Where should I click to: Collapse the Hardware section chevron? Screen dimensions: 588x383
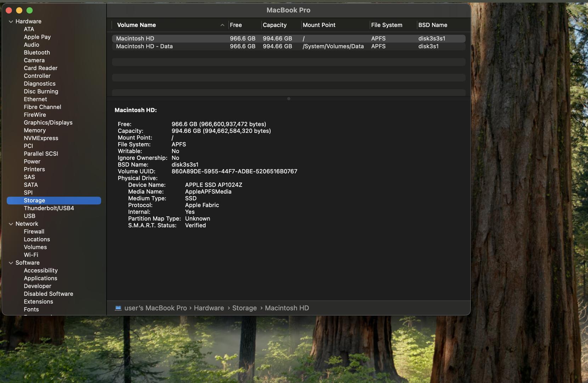[11, 22]
